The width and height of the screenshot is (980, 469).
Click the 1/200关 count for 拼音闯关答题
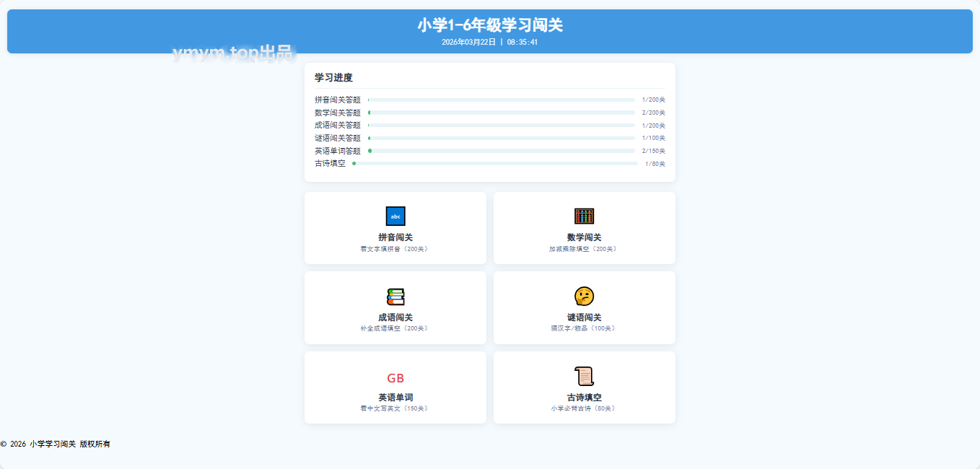coord(654,100)
